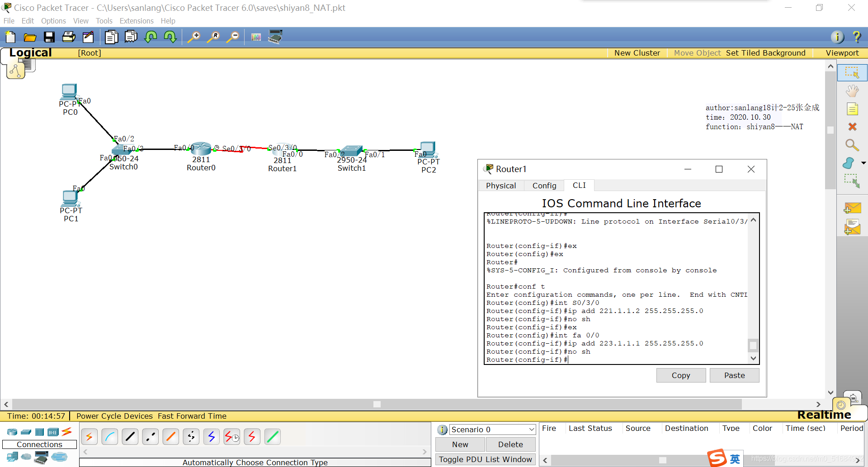868x467 pixels.
Task: Click Toggle PDU List Window button
Action: point(486,459)
